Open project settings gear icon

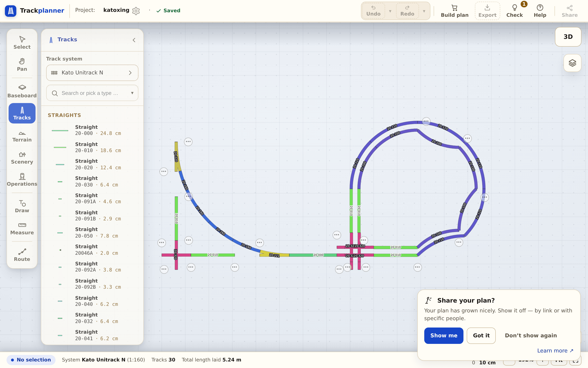[136, 11]
